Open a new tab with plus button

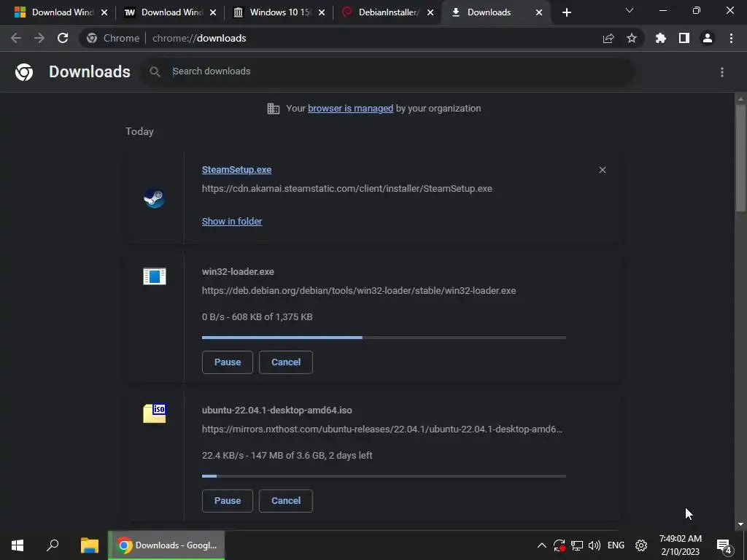click(x=566, y=12)
